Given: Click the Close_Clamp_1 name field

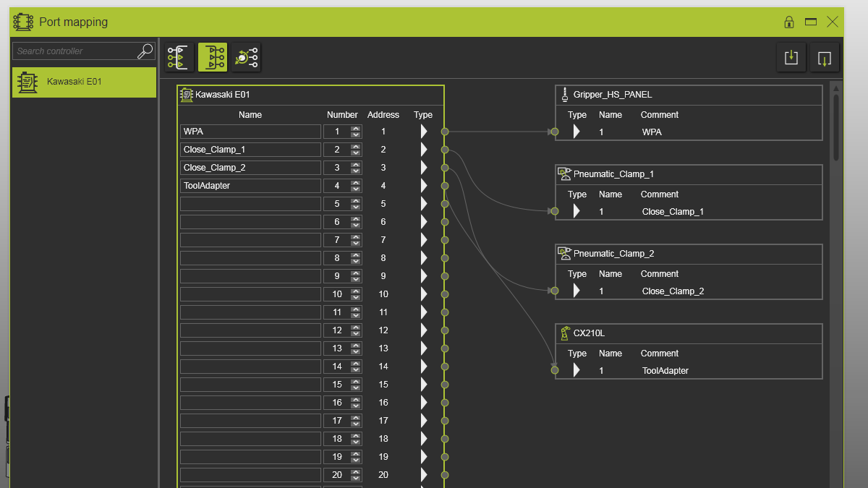Looking at the screenshot, I should (x=250, y=150).
